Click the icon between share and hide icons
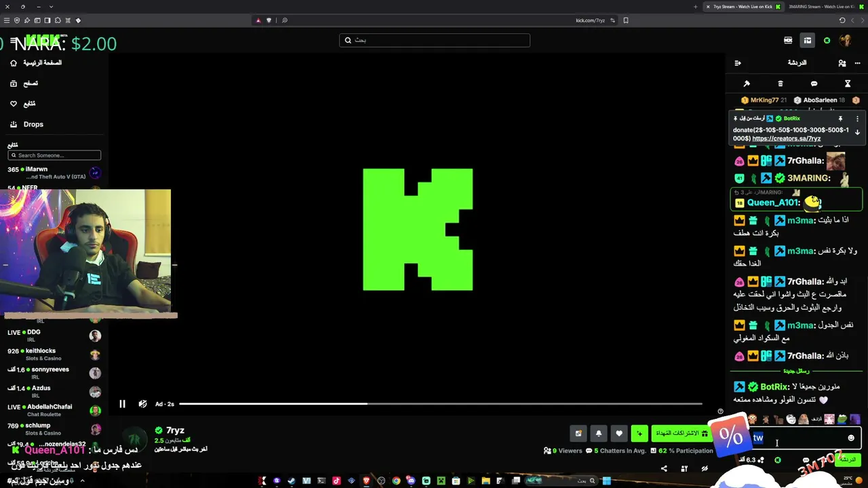 tap(684, 468)
